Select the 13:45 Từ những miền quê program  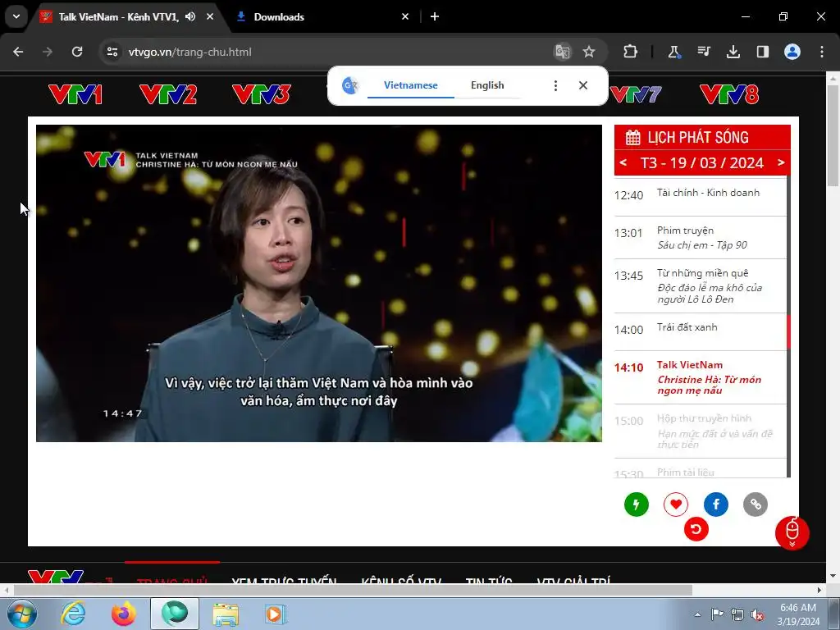click(x=700, y=286)
